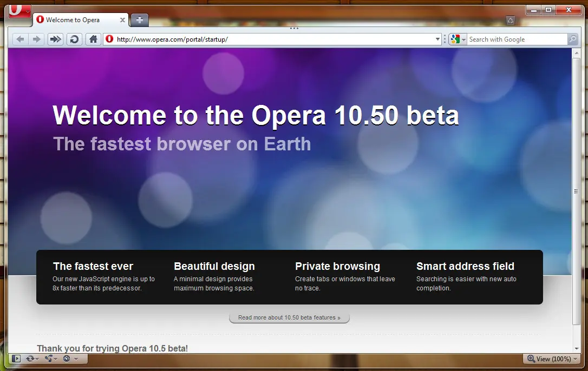
Task: Click "The fastest browser on Earth" subtitle
Action: click(182, 144)
